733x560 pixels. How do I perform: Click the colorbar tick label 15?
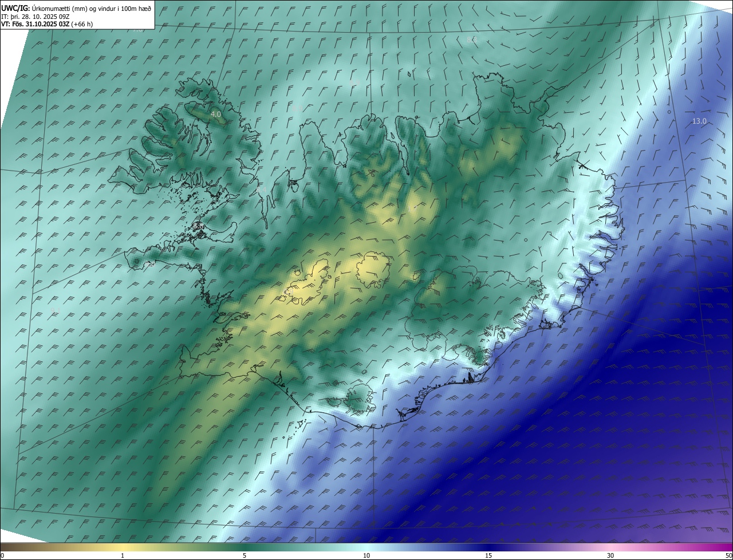(x=488, y=555)
